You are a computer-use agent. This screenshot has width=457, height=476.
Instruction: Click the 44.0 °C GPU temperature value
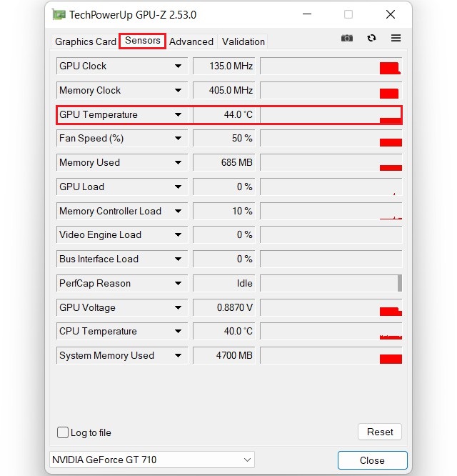pyautogui.click(x=224, y=114)
